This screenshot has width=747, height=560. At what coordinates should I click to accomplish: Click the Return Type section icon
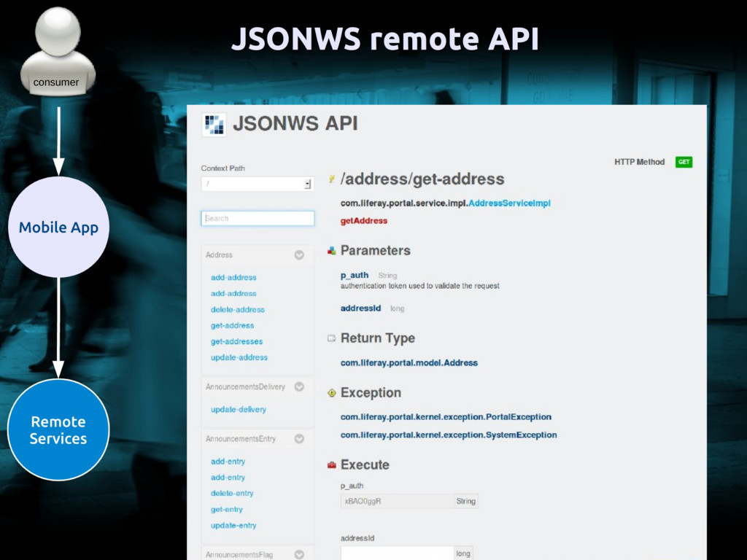332,338
